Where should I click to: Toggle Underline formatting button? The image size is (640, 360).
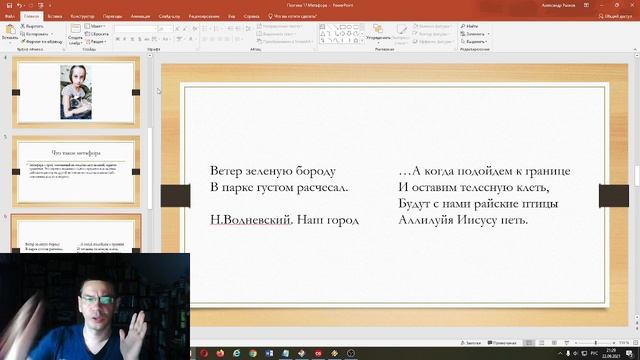click(x=132, y=39)
